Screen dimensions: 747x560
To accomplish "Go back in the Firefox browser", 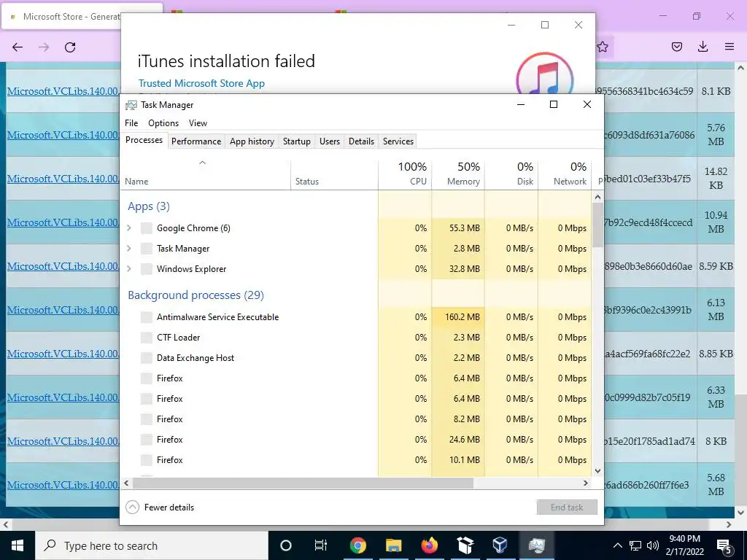I will (x=18, y=47).
